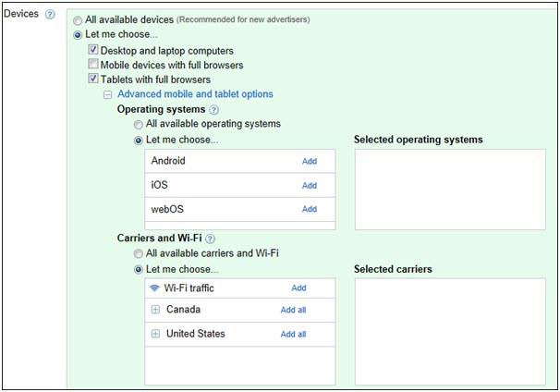
Task: Add webOS operating system
Action: (310, 209)
